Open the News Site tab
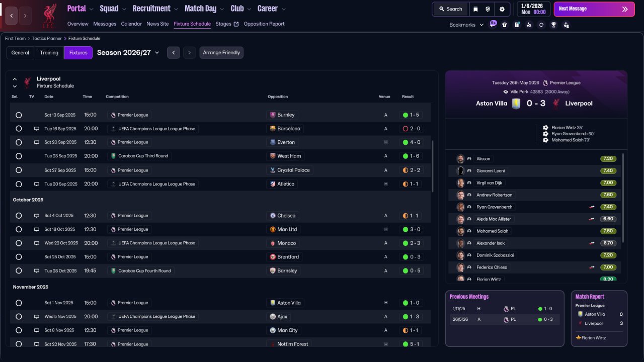This screenshot has width=644, height=362. tap(157, 24)
